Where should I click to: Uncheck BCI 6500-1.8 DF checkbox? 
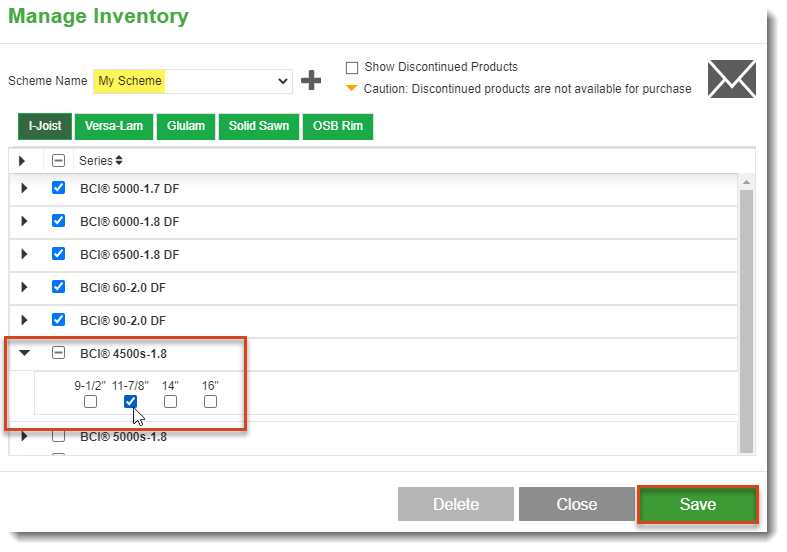pyautogui.click(x=58, y=254)
